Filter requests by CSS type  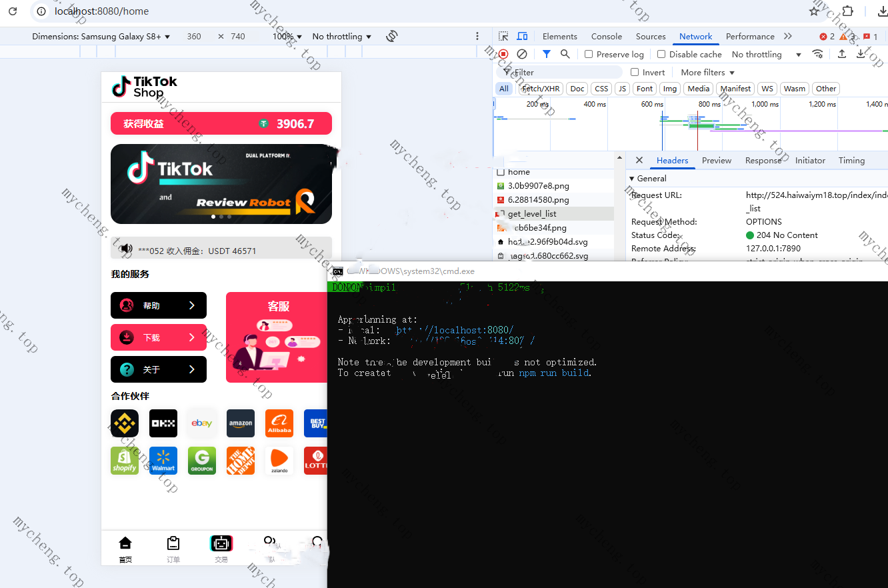[x=601, y=89]
